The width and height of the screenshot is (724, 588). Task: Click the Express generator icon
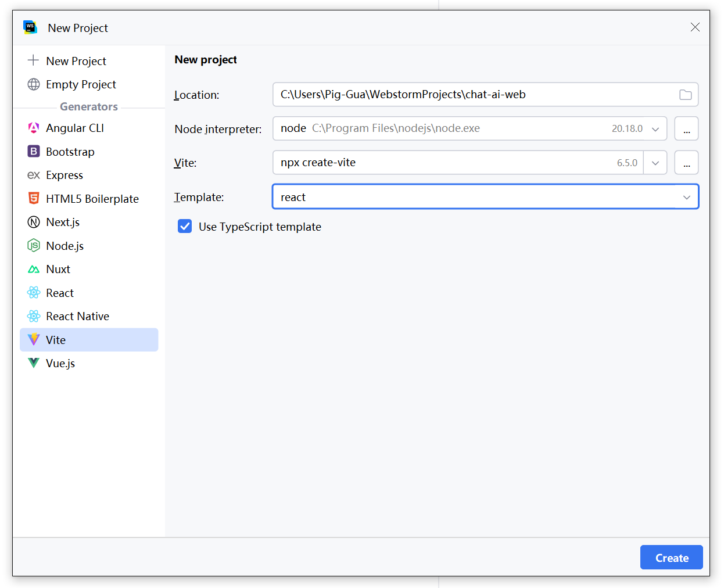(x=34, y=175)
